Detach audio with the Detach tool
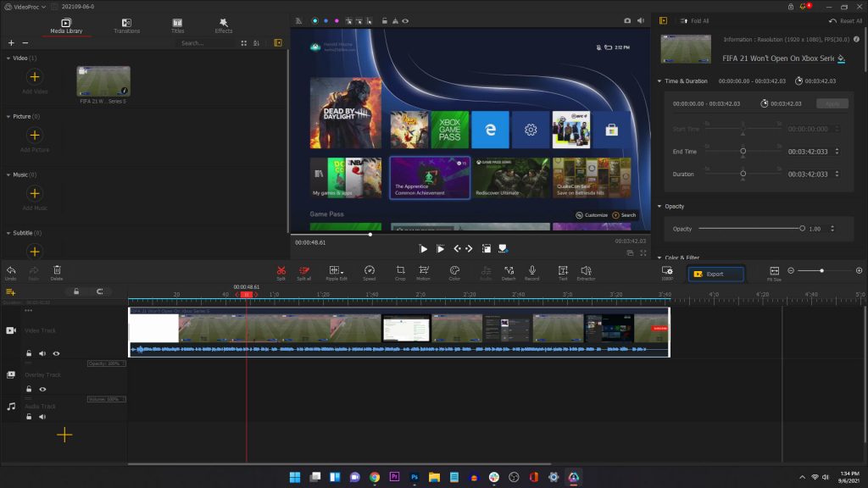The height and width of the screenshot is (488, 868). pyautogui.click(x=509, y=272)
